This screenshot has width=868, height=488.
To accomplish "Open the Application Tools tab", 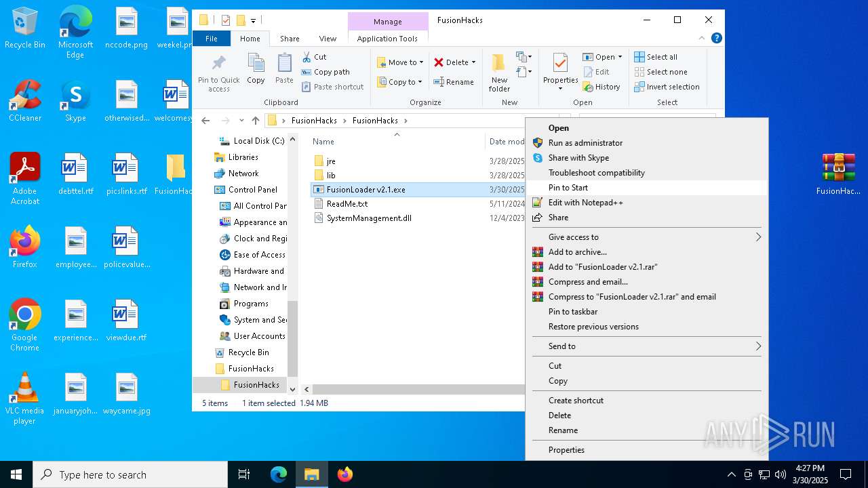I will coord(387,39).
